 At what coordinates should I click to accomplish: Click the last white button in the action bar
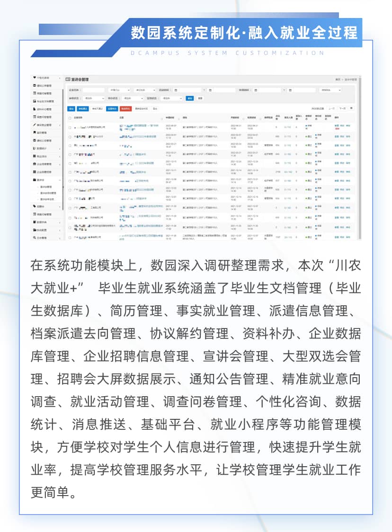pyautogui.click(x=155, y=108)
